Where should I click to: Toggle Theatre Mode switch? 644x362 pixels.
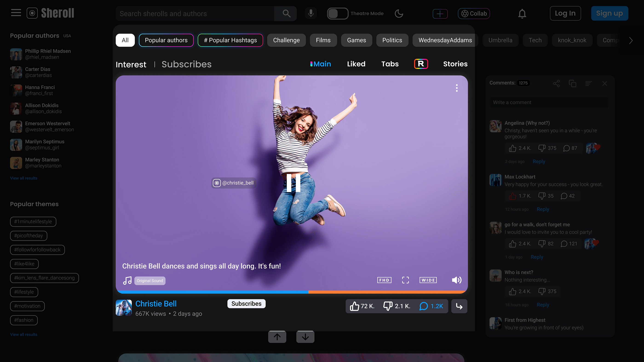337,14
